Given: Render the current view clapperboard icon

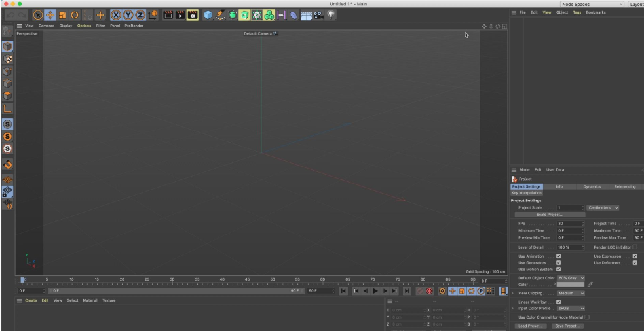Looking at the screenshot, I should (x=168, y=15).
